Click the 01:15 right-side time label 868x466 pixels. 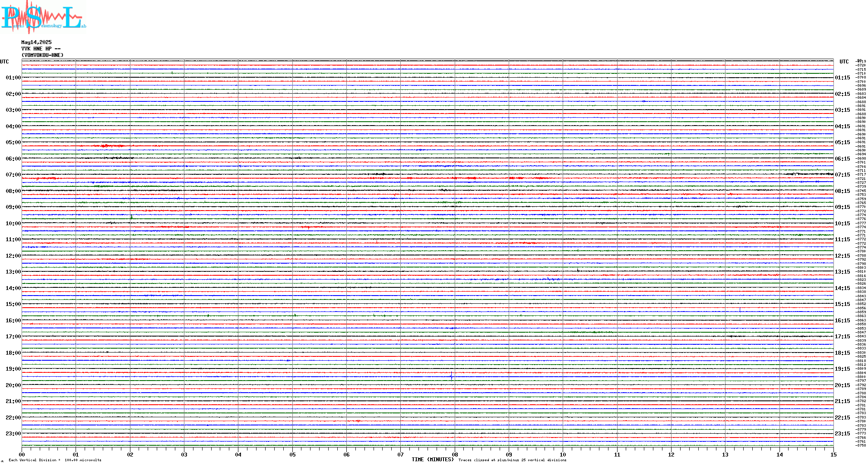pyautogui.click(x=843, y=78)
